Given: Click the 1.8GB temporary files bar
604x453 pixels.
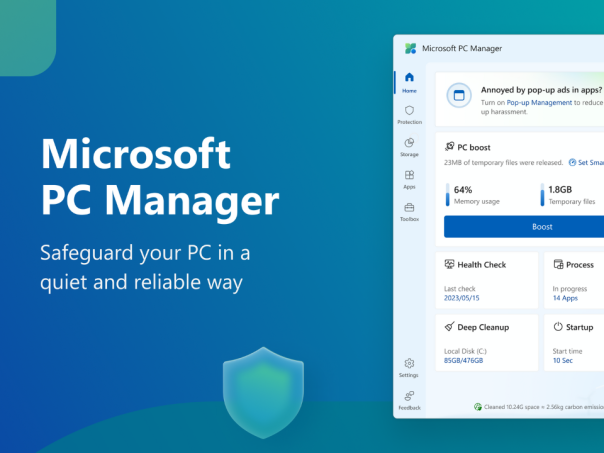Looking at the screenshot, I should [542, 194].
